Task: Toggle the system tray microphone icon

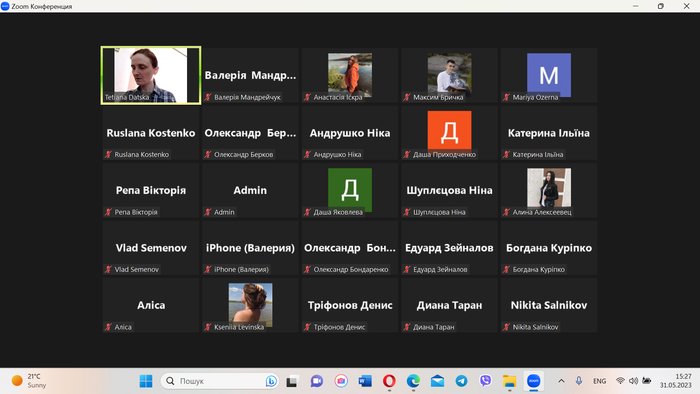Action: point(579,381)
